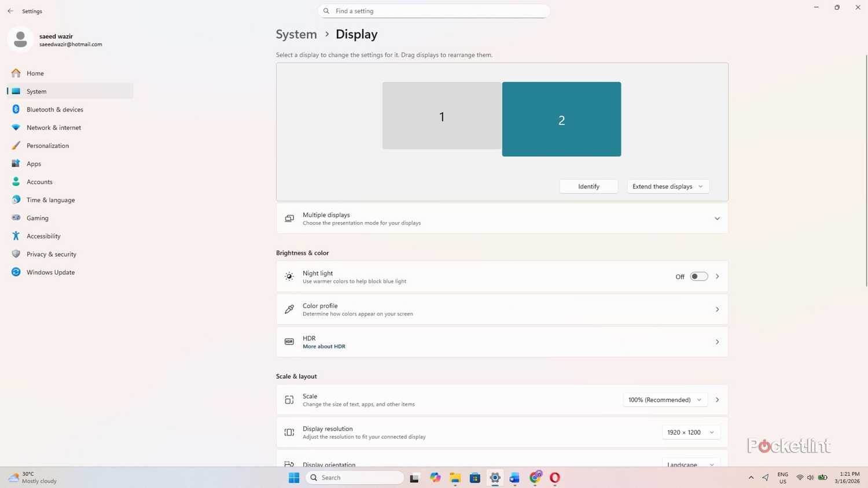
Task: Open the Display resolution dropdown
Action: tap(691, 432)
